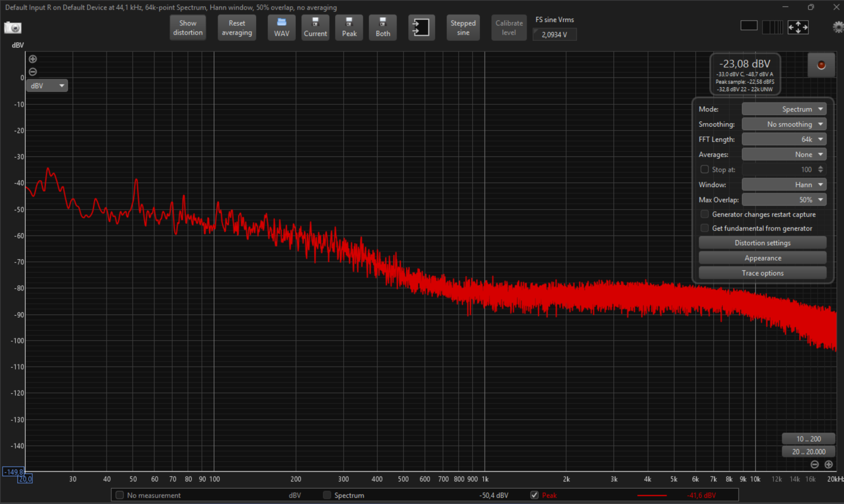Viewport: 844px width, 504px height.
Task: Toggle Generator changes restart capture
Action: (705, 214)
